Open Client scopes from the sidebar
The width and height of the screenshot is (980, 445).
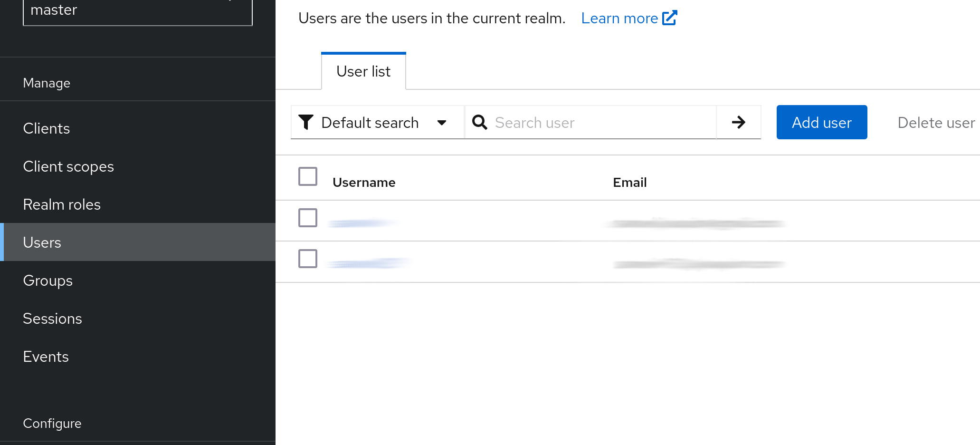click(x=68, y=166)
